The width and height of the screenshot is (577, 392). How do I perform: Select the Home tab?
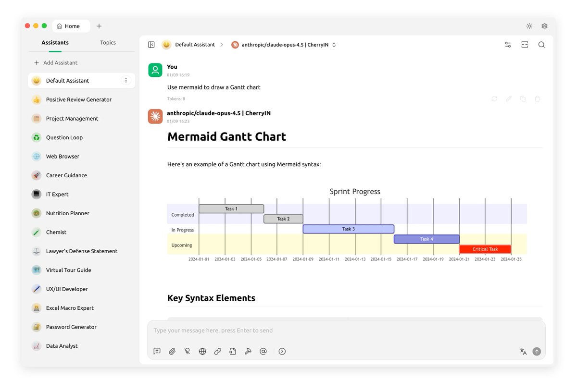pyautogui.click(x=71, y=26)
